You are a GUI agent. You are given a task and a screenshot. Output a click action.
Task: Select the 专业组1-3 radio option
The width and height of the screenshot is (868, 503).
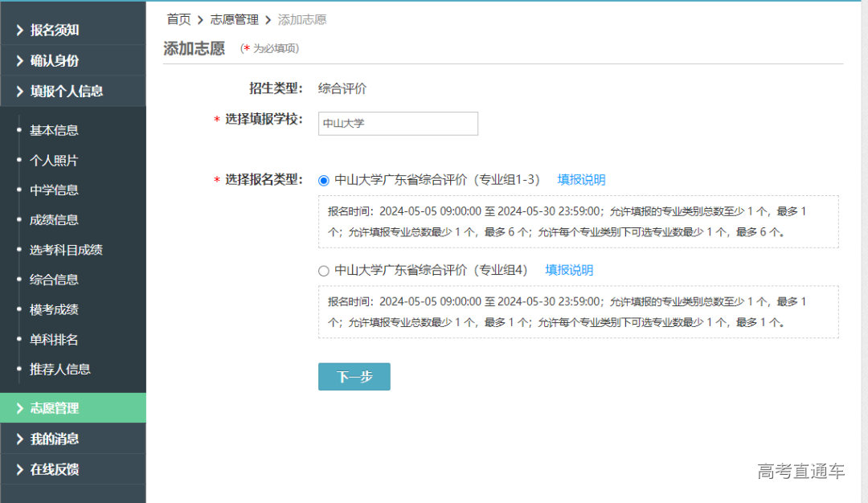coord(323,180)
